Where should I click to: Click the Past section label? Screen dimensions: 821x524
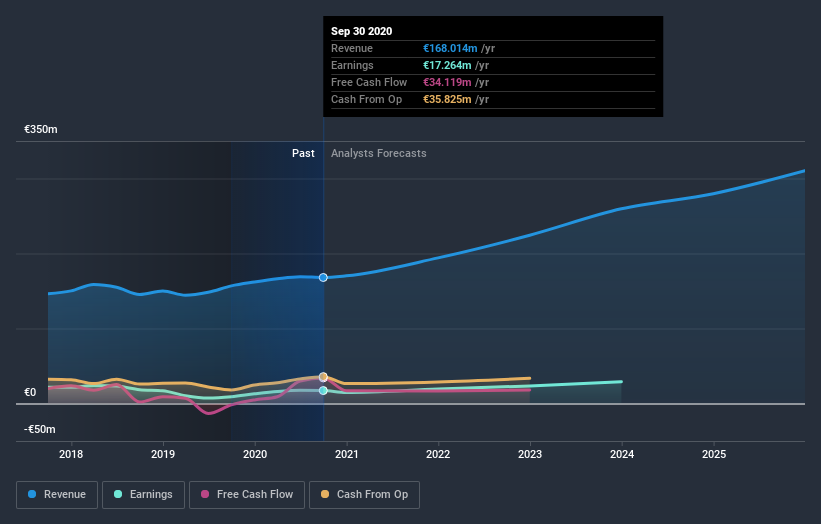[x=303, y=153]
